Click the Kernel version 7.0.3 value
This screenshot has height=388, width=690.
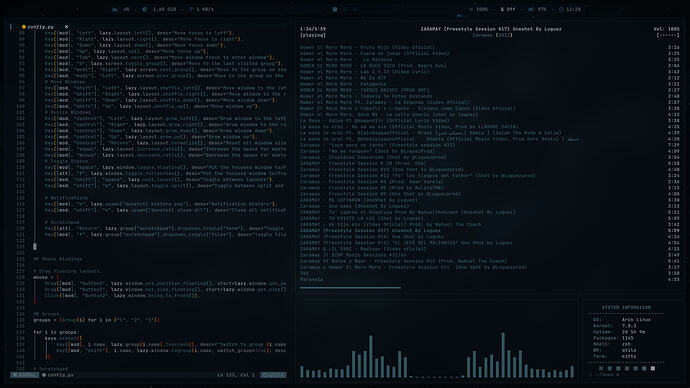[x=629, y=326]
